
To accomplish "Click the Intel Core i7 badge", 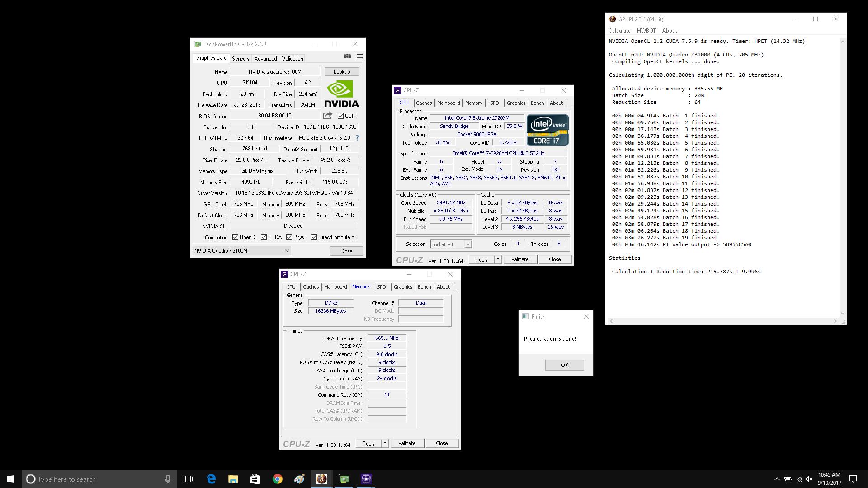I will (x=547, y=130).
